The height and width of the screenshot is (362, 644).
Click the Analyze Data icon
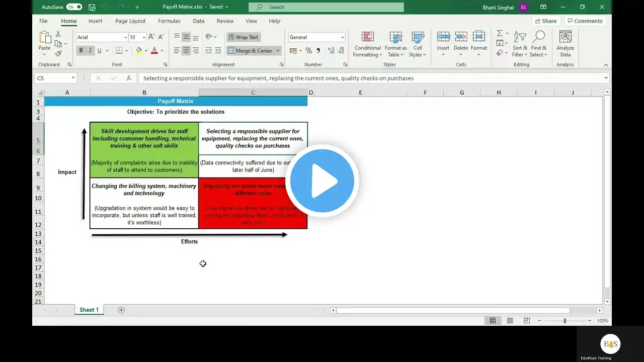566,45
